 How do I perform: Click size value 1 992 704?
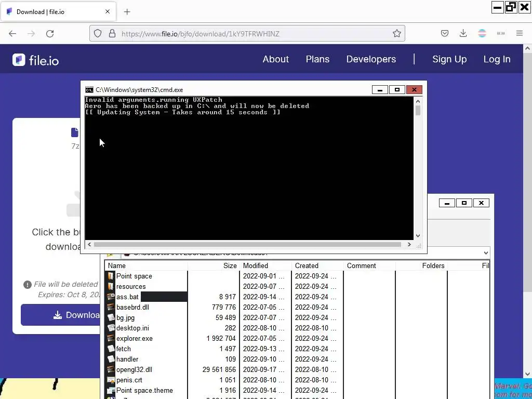pyautogui.click(x=221, y=339)
